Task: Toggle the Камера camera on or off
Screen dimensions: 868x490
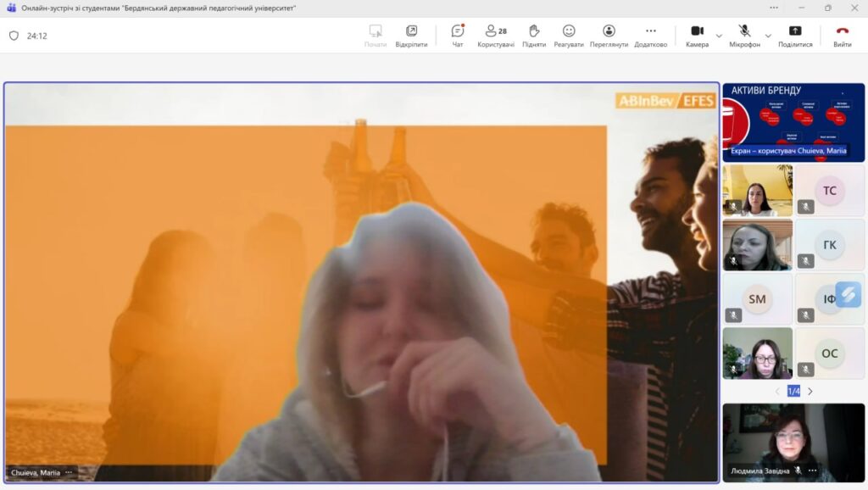Action: coord(697,35)
